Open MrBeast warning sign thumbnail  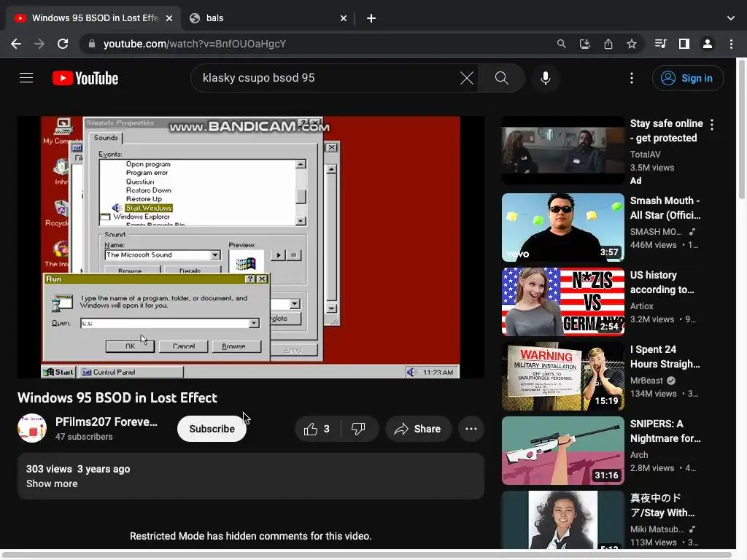coord(562,376)
